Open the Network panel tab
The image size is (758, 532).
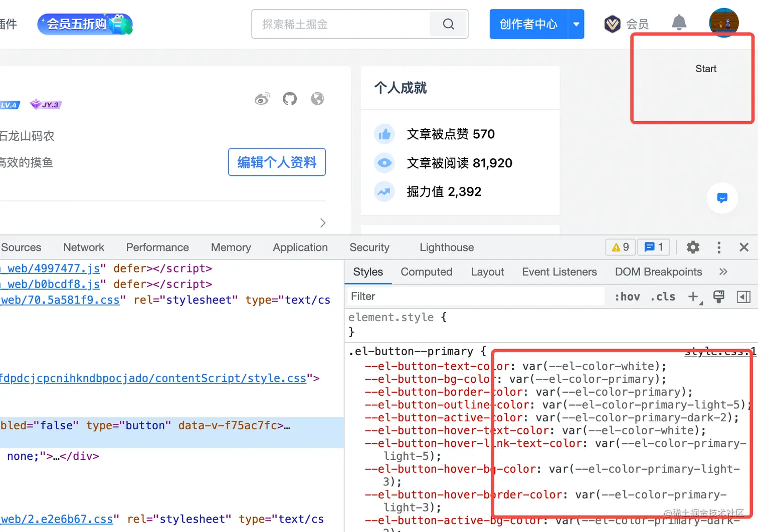(84, 247)
